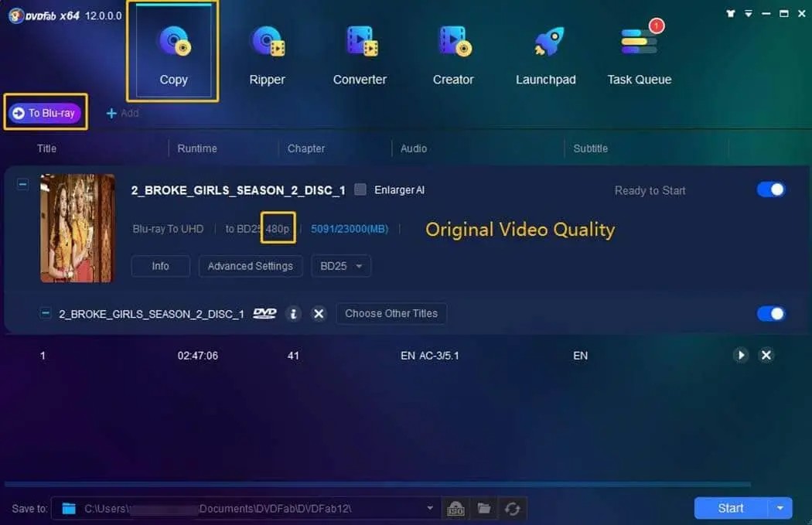This screenshot has width=812, height=525.
Task: Delete title 1 with its X icon
Action: (766, 355)
